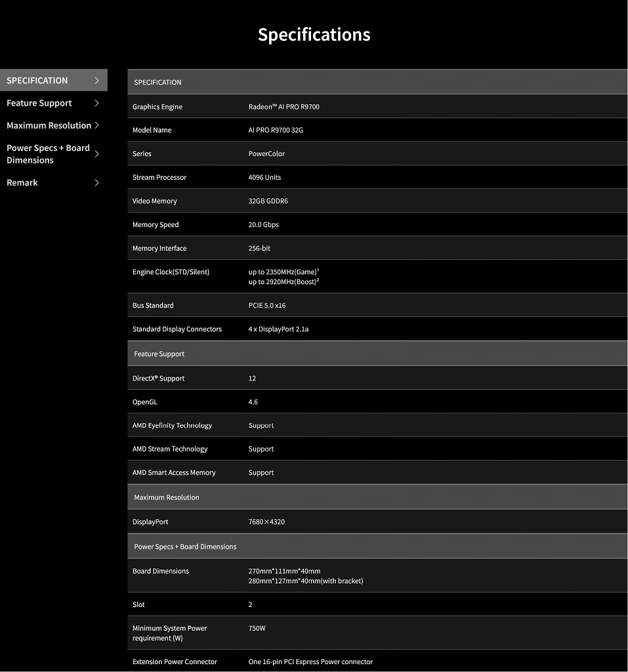Click the AMD Smart Access Memory label
Viewport: 628px width, 672px height.
click(x=174, y=472)
